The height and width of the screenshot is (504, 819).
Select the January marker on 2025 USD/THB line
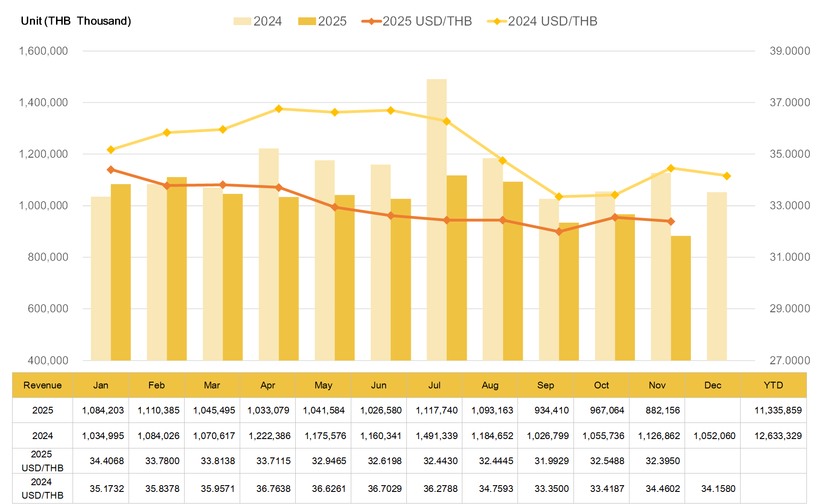111,170
